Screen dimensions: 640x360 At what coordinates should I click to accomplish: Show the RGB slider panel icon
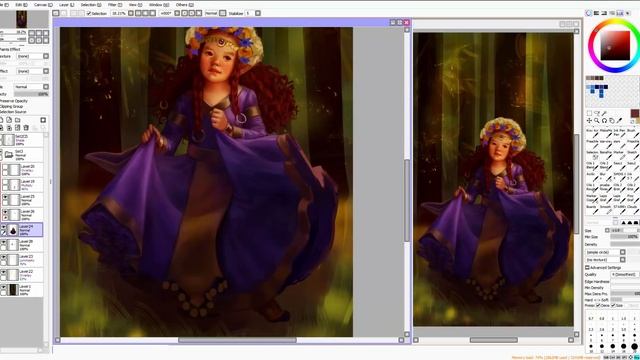(596, 13)
